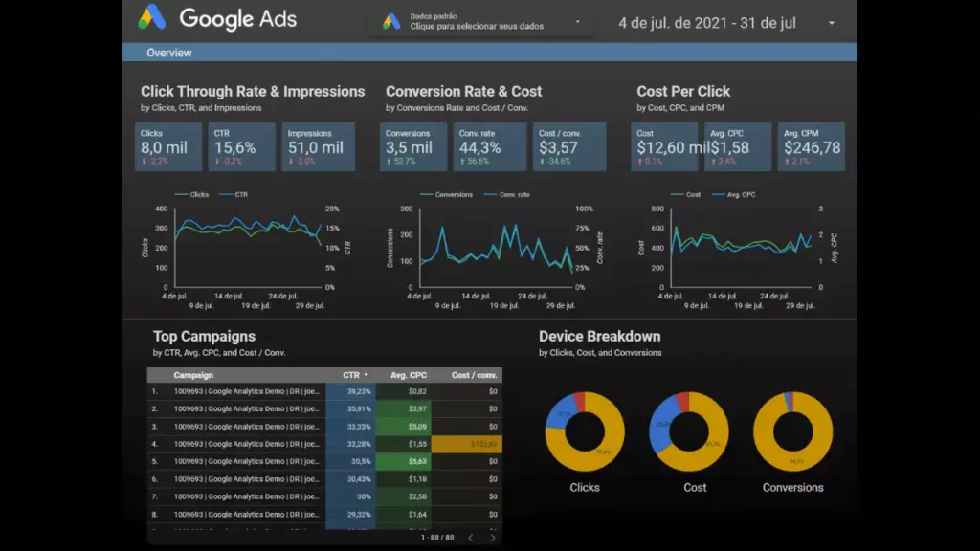Click the Device Breakdown heading
The image size is (980, 551).
(599, 336)
